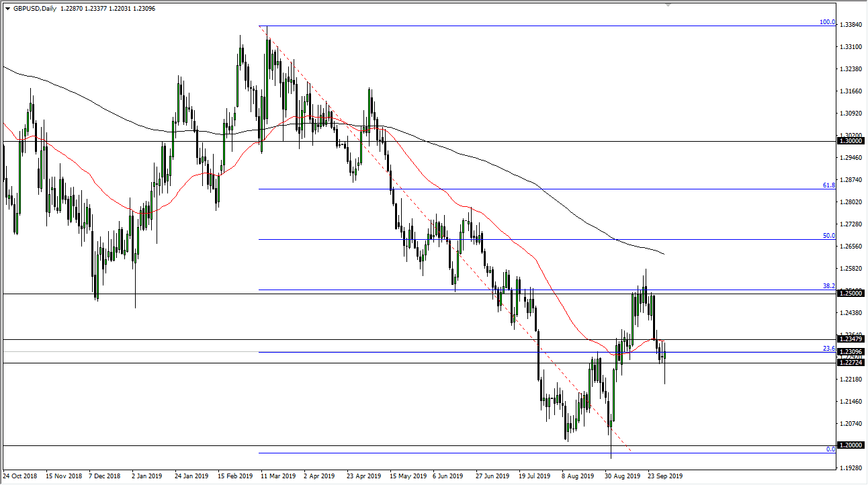Click the 1.22724 price tag

pos(851,363)
